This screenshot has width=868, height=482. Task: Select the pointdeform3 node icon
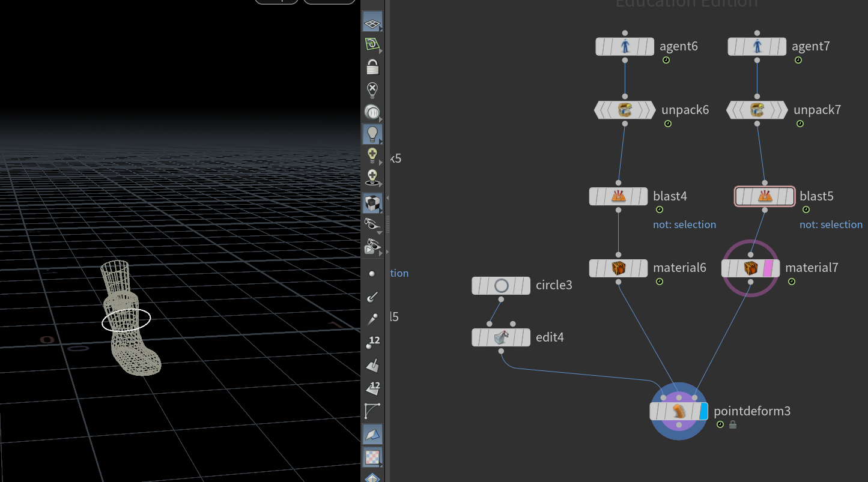pos(679,411)
